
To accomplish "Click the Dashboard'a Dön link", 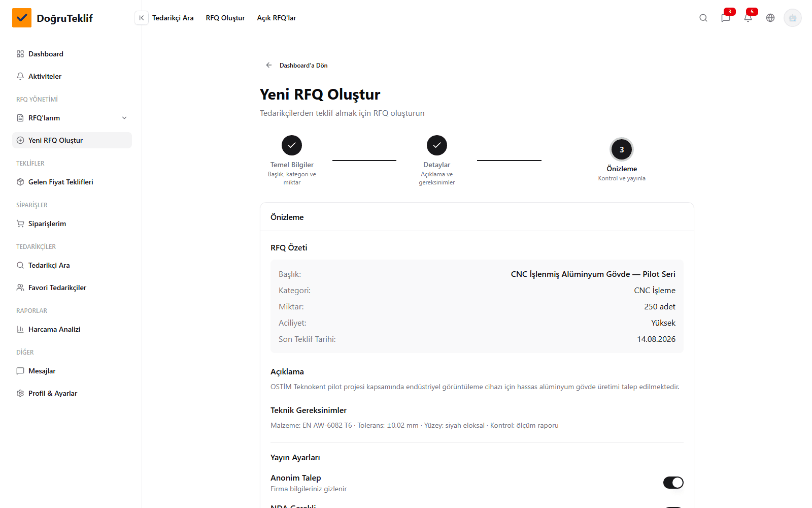I will click(303, 65).
